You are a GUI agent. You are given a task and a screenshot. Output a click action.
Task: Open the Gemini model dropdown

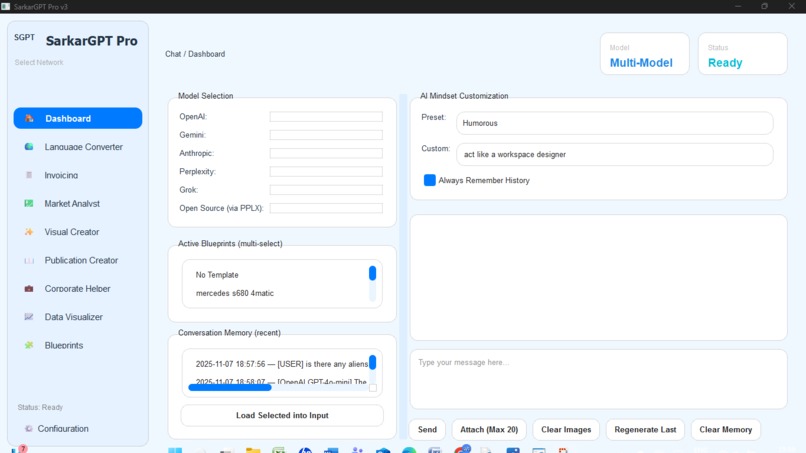coord(326,135)
